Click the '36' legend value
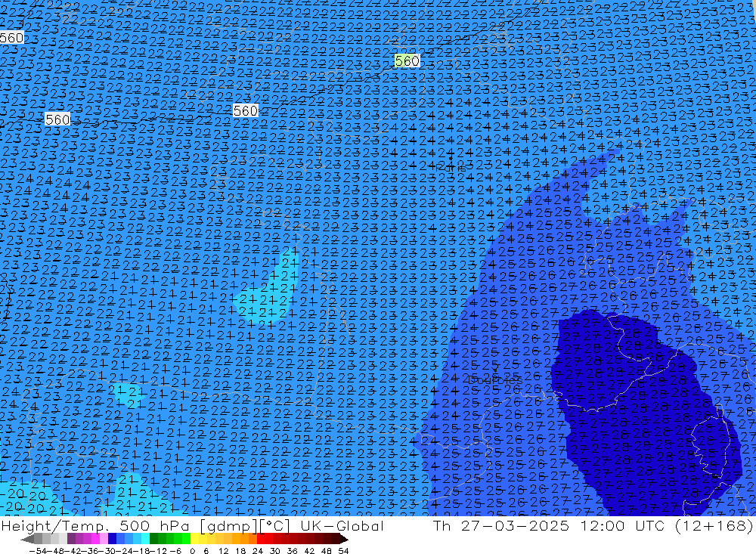Viewport: 756px width, 554px height. coord(292,551)
